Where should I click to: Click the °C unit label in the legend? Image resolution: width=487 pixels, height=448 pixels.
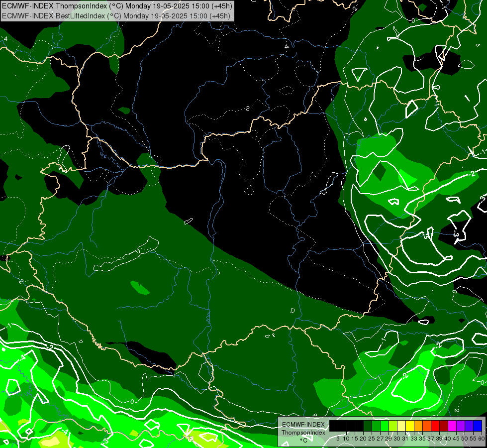pyautogui.click(x=303, y=441)
